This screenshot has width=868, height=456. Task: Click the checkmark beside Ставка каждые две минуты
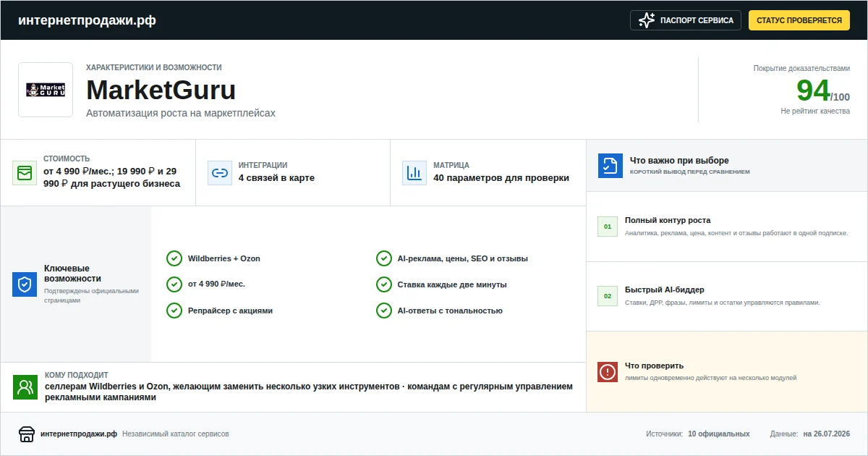(x=384, y=284)
